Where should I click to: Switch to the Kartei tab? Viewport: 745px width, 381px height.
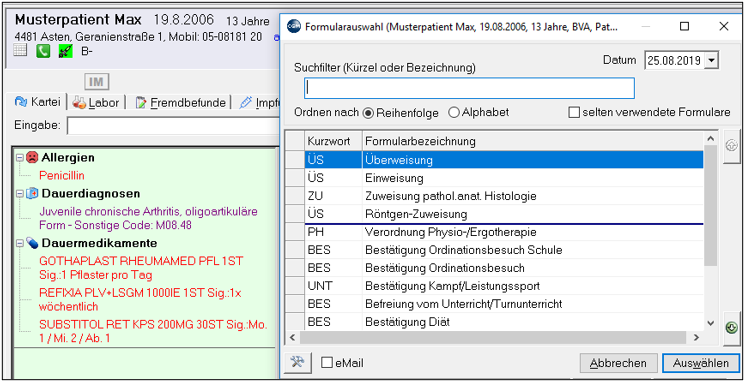tap(39, 102)
